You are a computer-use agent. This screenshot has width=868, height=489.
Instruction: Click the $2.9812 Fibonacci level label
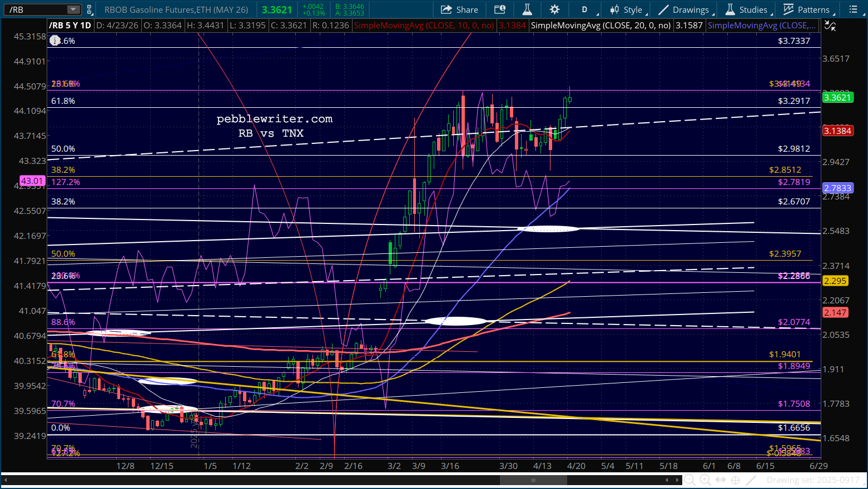point(794,148)
